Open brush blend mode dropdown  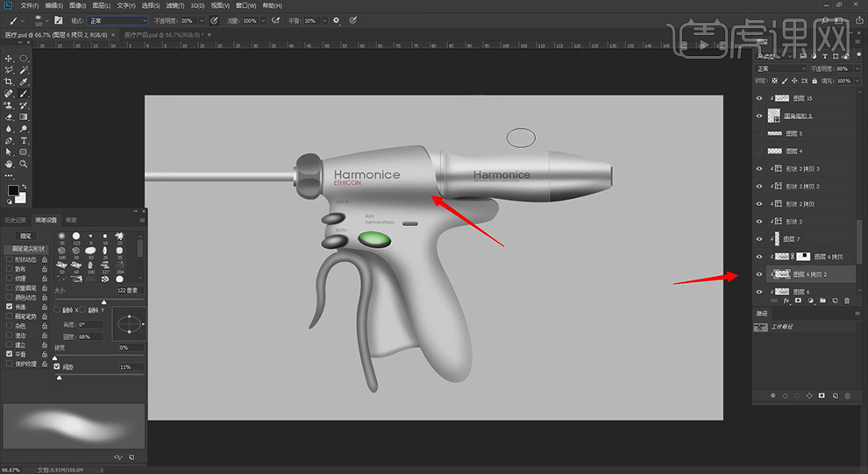pyautogui.click(x=117, y=20)
